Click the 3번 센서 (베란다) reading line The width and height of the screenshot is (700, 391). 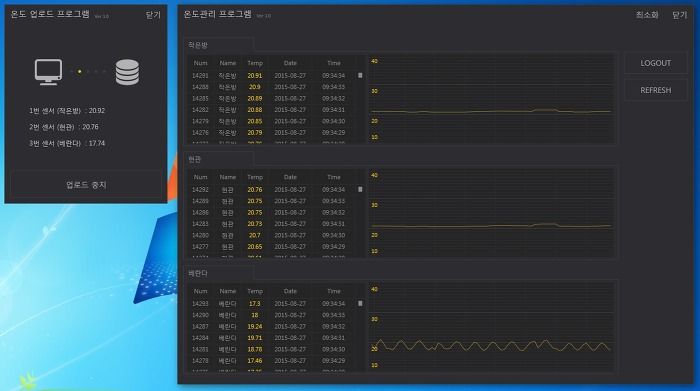click(x=67, y=143)
